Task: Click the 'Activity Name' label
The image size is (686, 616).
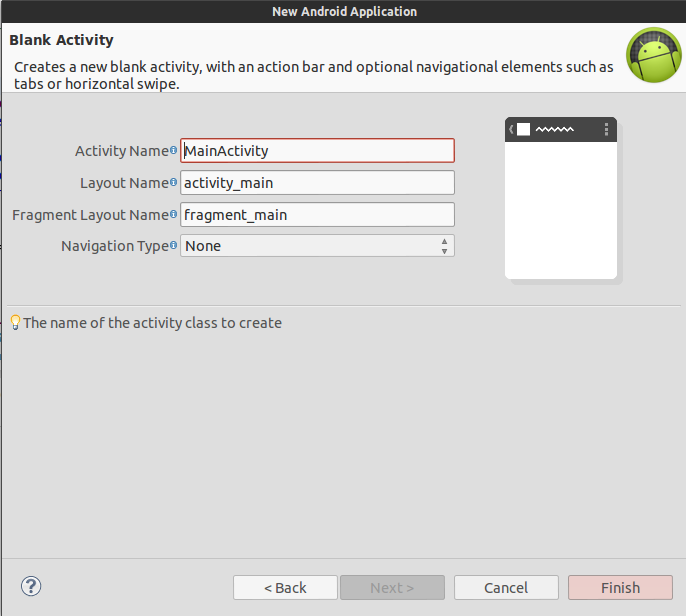Action: (122, 151)
